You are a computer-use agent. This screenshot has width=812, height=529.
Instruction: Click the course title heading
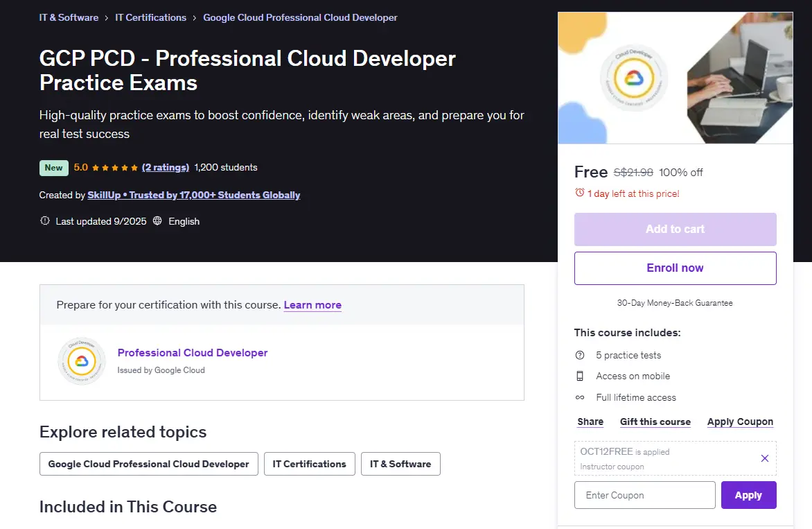247,71
